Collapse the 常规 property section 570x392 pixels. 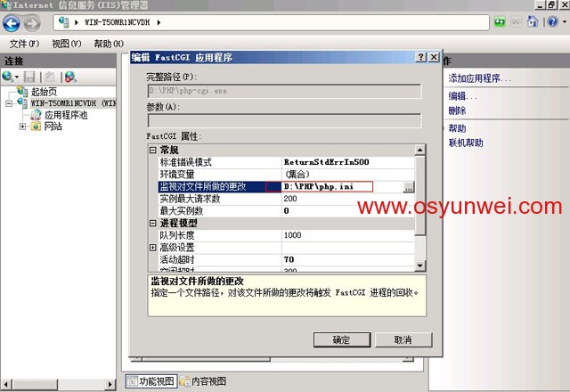click(x=153, y=150)
